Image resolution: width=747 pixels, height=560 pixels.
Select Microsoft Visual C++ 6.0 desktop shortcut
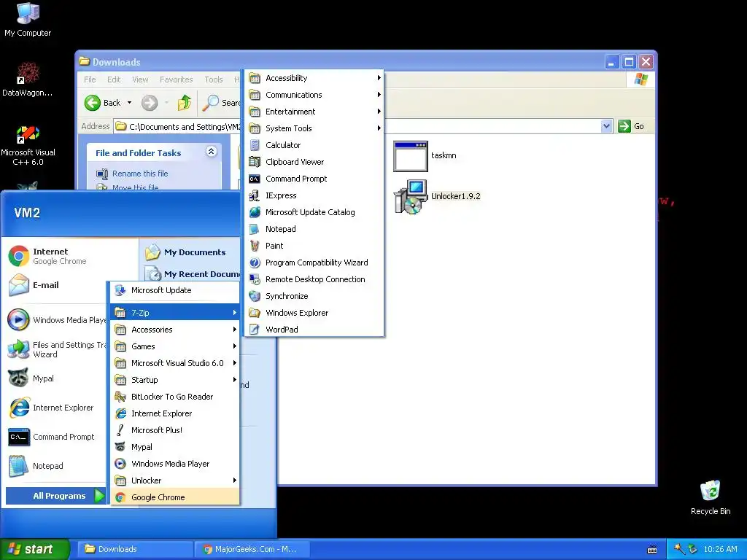pos(28,146)
